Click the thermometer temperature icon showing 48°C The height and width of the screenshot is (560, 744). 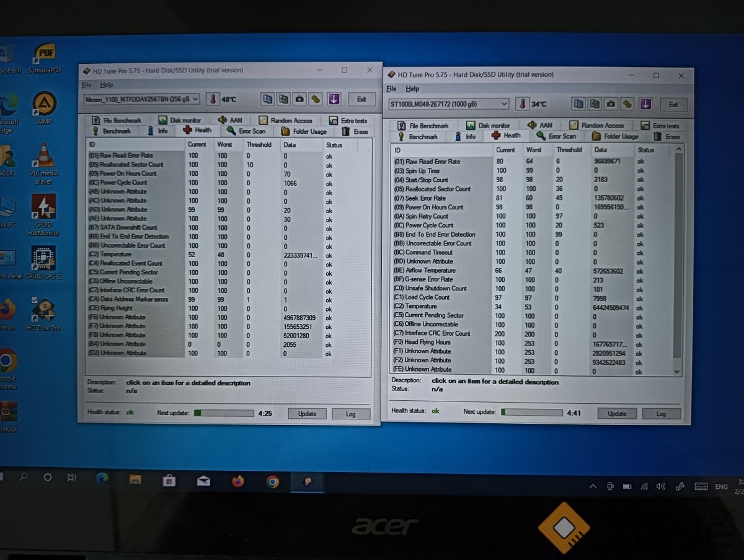[213, 99]
